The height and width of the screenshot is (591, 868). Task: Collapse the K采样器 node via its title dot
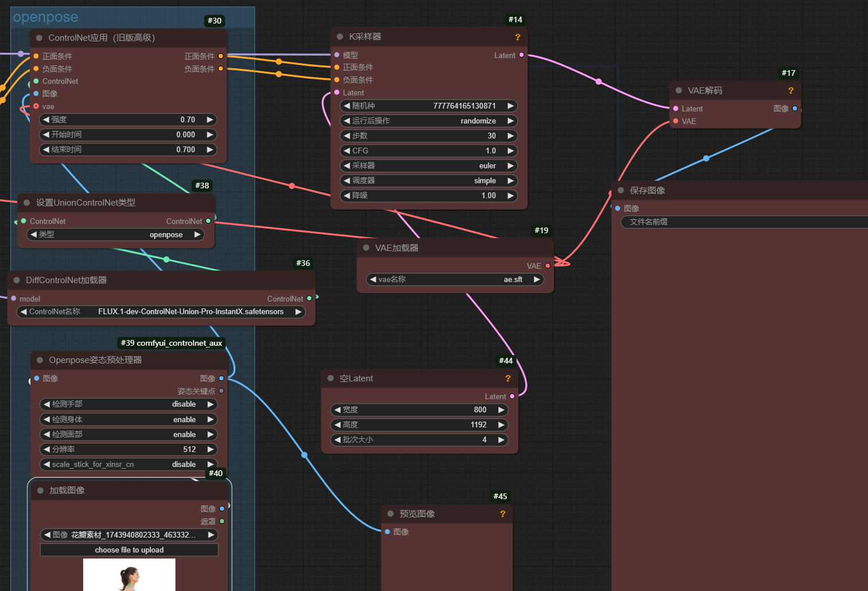coord(340,37)
